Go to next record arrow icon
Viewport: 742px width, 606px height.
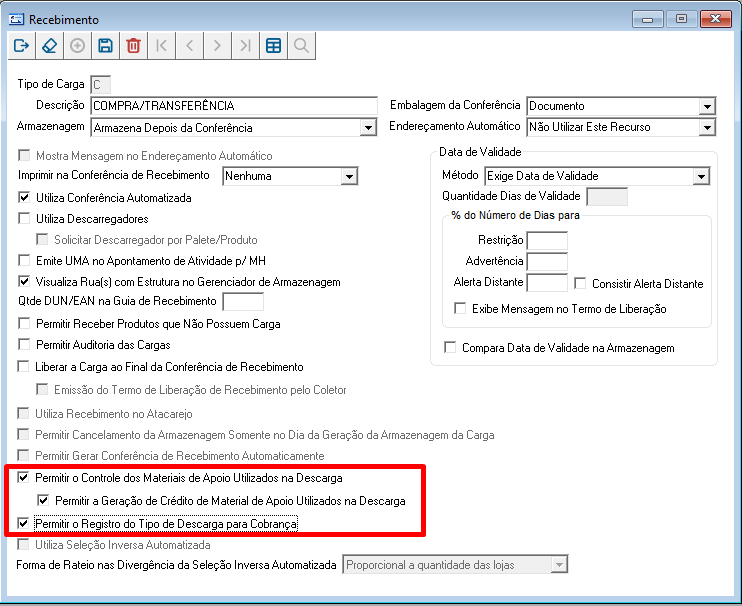coord(217,46)
